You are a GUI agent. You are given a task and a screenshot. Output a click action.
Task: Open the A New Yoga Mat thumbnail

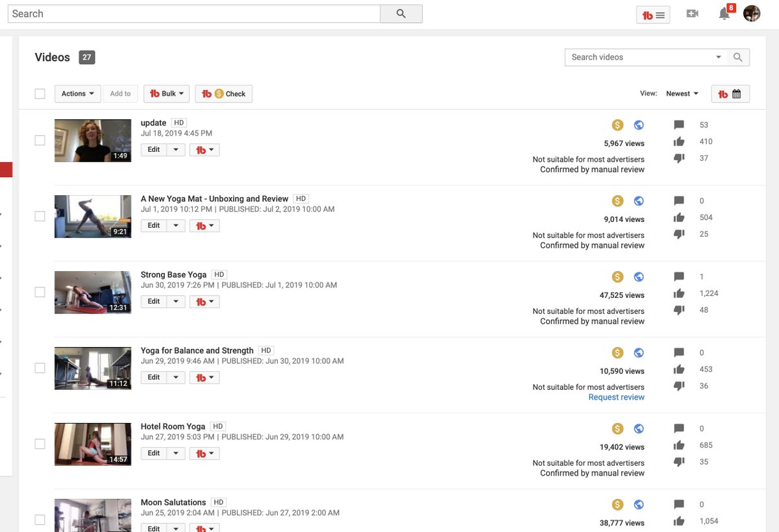coord(93,216)
